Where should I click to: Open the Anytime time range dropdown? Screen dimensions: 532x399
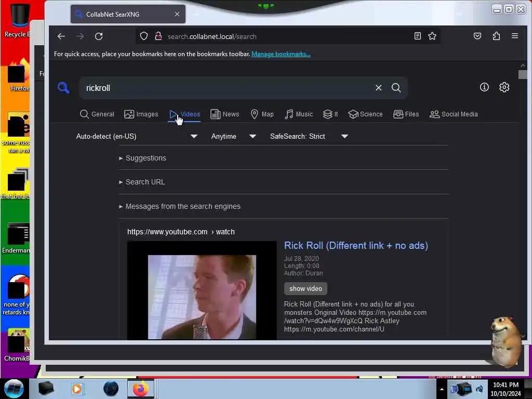tap(233, 137)
